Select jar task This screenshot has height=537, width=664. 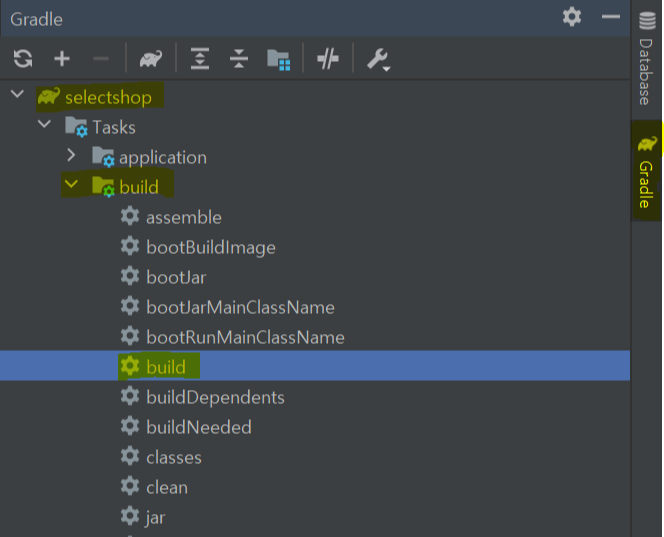(x=315, y=518)
